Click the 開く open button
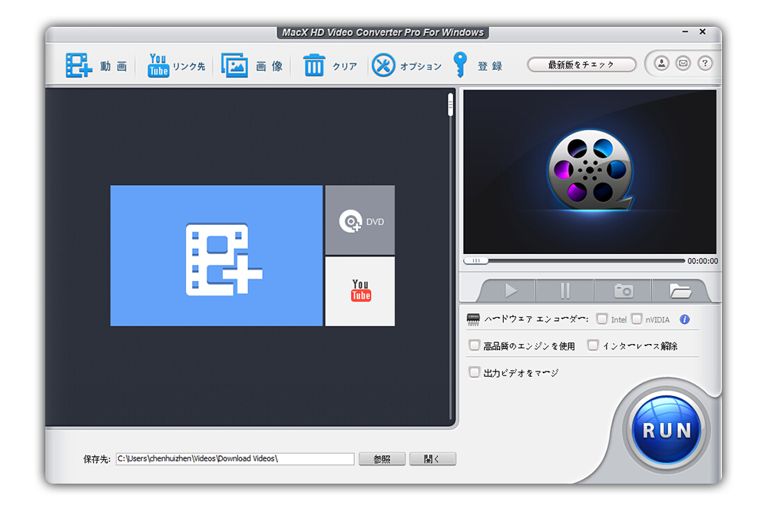 tap(432, 459)
